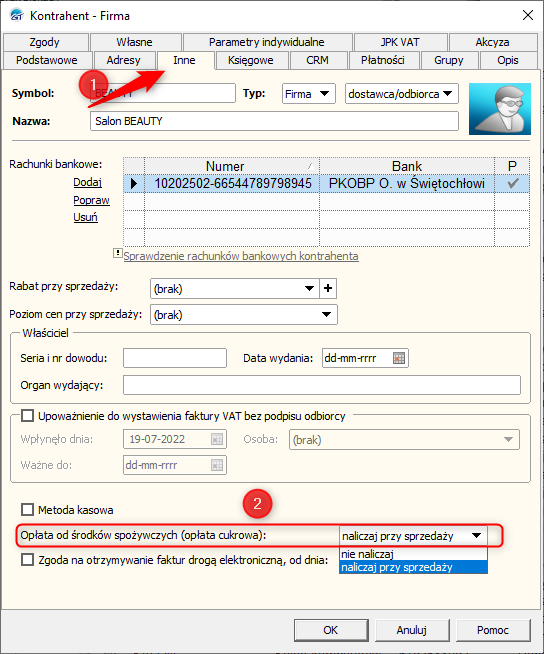Image resolution: width=544 pixels, height=654 pixels.
Task: Click the Organ wydający field
Action: 322,385
